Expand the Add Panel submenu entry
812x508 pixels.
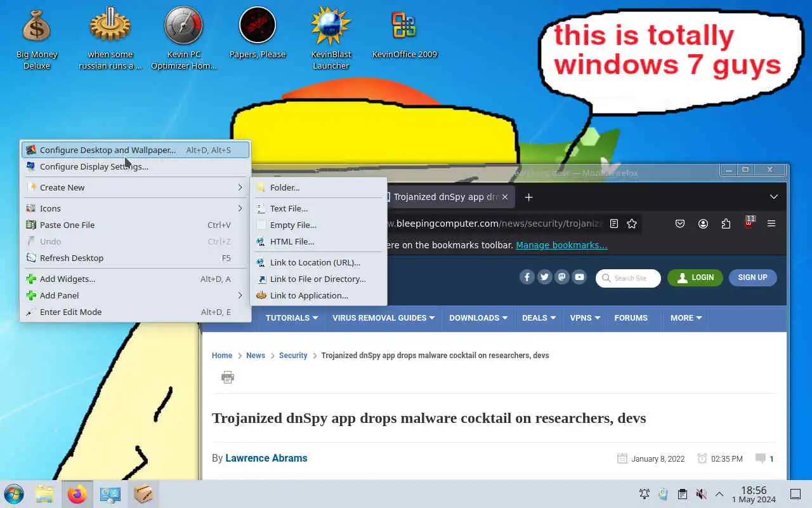[x=136, y=295]
